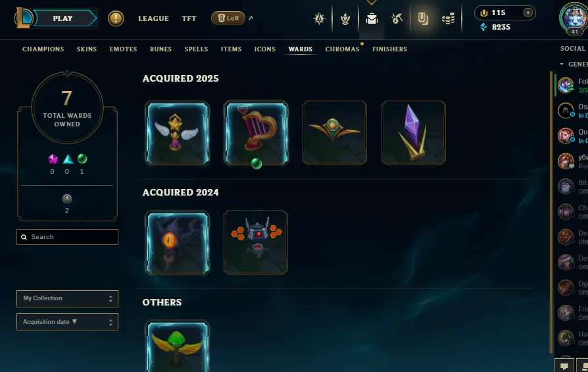Click the summoner profile avatar
This screenshot has width=588, height=372.
click(574, 19)
